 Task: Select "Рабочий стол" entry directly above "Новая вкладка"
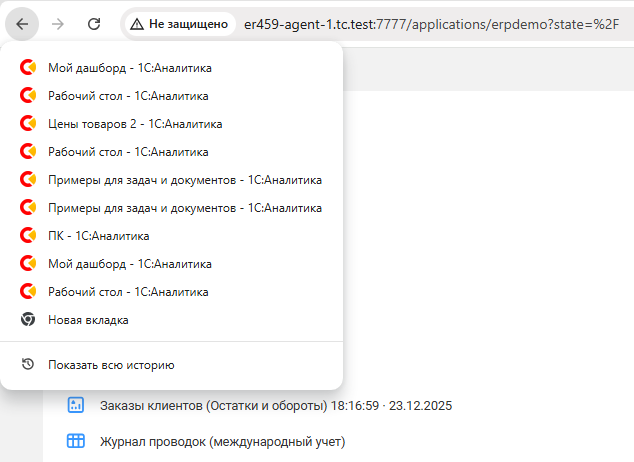pos(128,292)
